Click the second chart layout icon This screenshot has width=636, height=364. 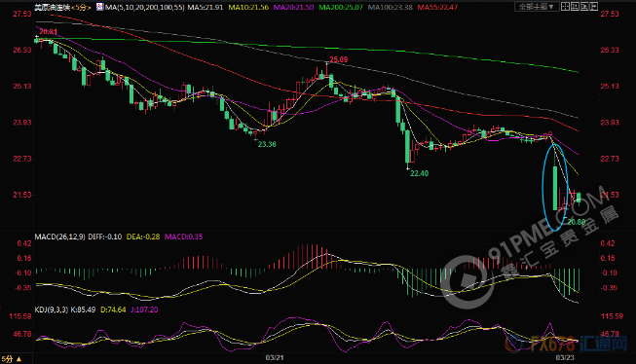click(x=575, y=6)
